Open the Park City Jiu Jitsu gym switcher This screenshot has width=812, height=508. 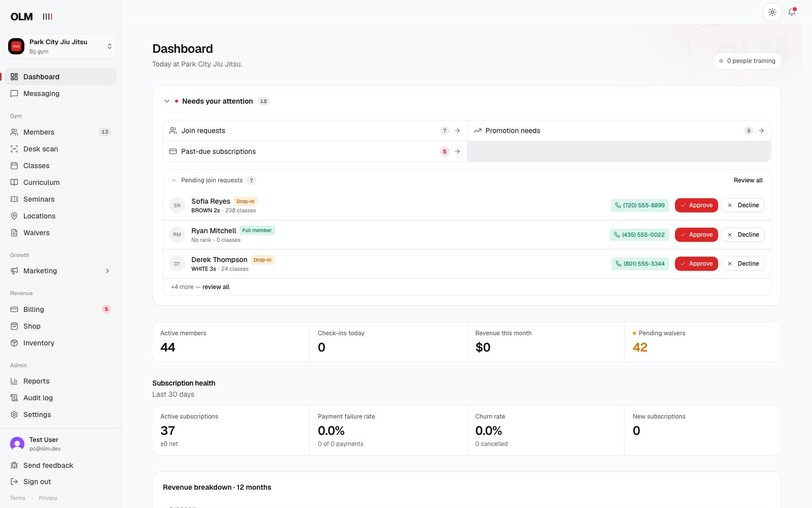60,46
